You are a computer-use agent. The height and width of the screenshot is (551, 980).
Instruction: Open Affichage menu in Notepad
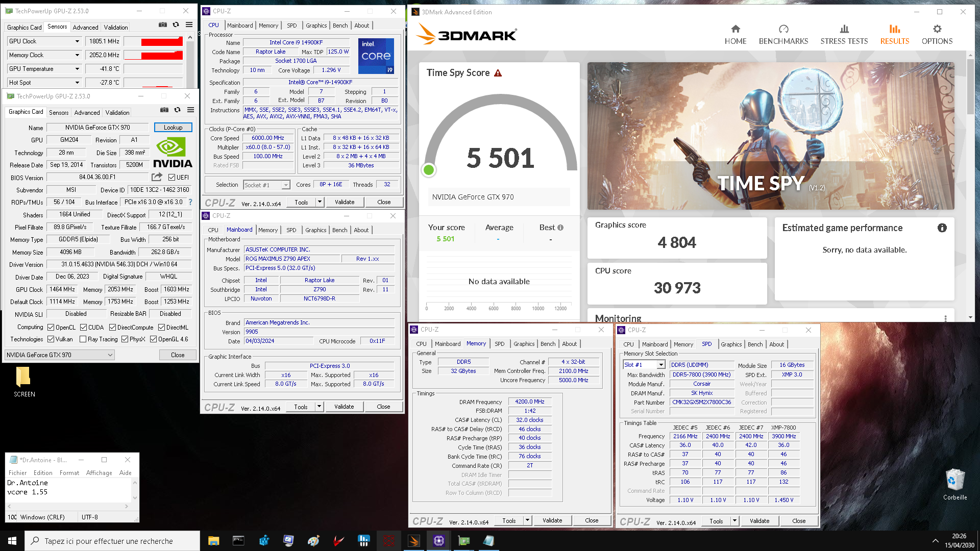(x=99, y=473)
